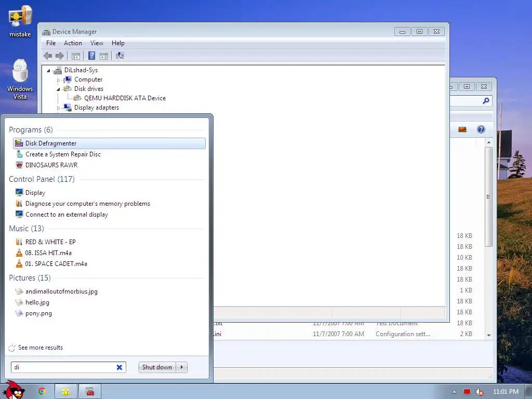532x399 pixels.
Task: Click the Explorer vertical scrollbar thumb
Action: tap(488, 196)
